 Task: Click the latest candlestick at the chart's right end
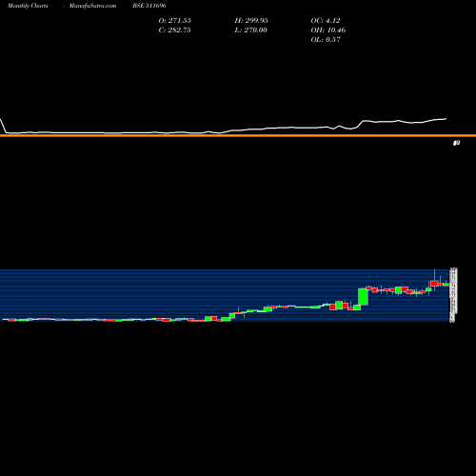tap(446, 285)
